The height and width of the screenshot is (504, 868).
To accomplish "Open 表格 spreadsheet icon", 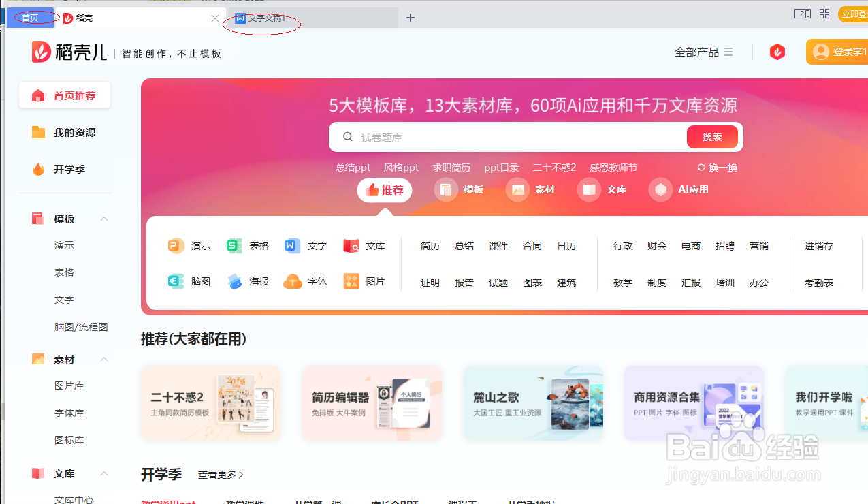I will click(234, 246).
